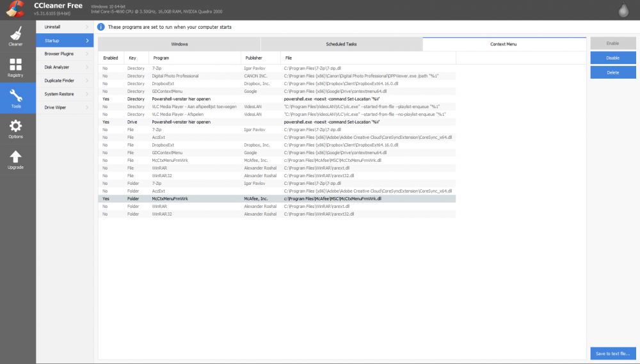Expand the Browser Plugins chevron arrow
This screenshot has height=364, width=640.
pyautogui.click(x=87, y=54)
